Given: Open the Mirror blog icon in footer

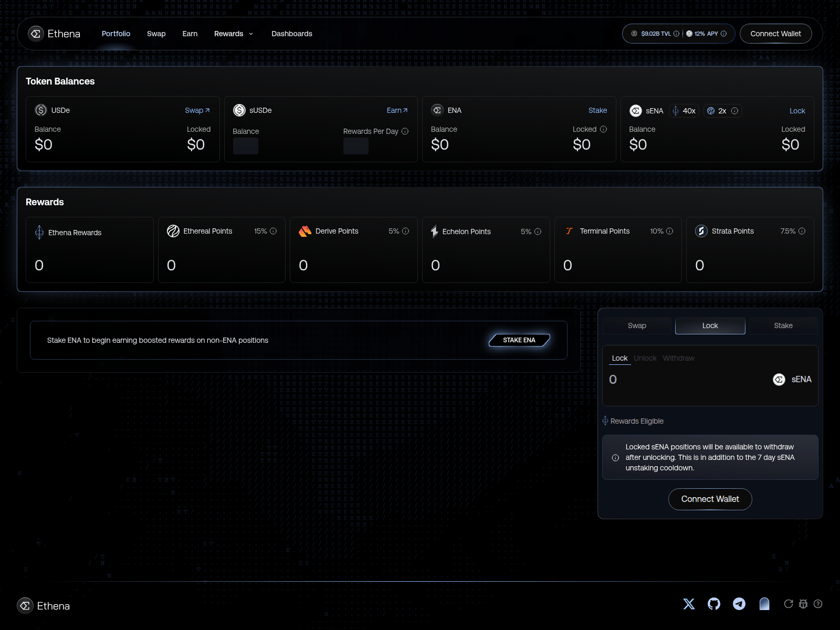Looking at the screenshot, I should point(764,604).
